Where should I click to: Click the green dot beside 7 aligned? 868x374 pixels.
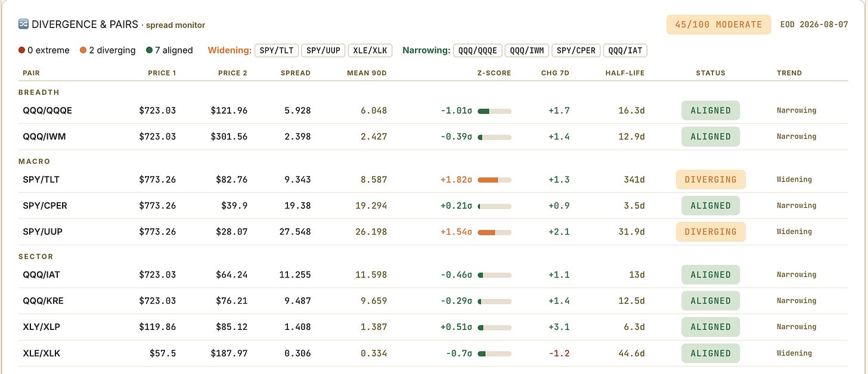[x=148, y=51]
